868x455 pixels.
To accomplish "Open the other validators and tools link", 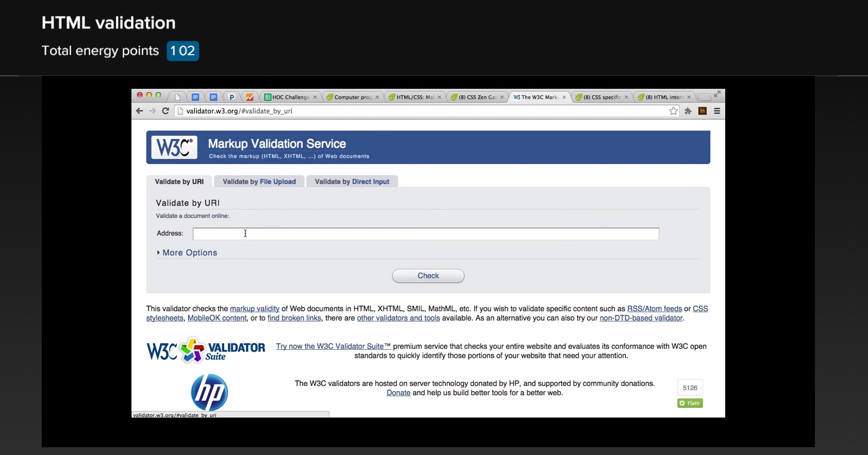I will pos(398,318).
